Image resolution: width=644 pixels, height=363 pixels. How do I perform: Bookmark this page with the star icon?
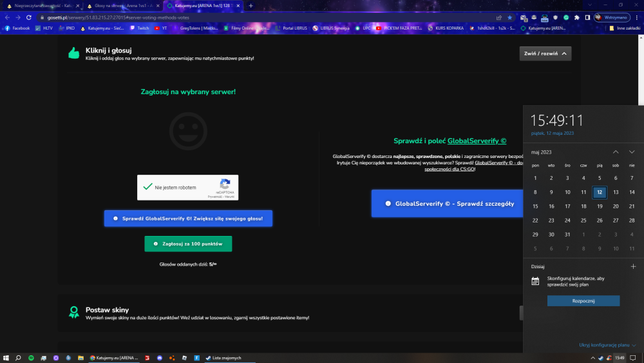509,17
